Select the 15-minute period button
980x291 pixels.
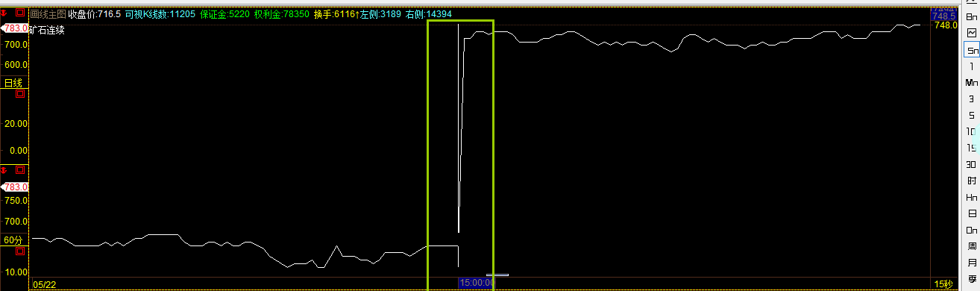(971, 148)
